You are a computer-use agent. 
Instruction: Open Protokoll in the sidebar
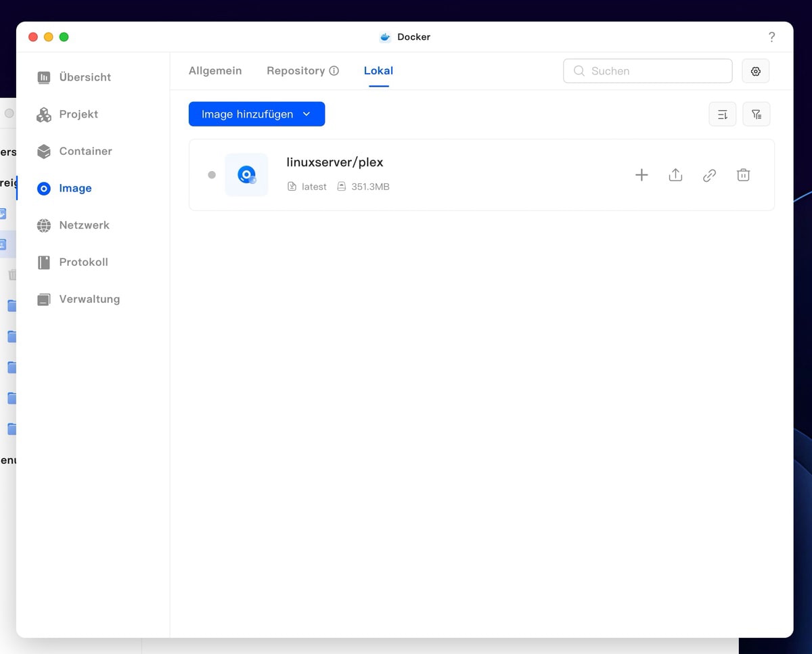coord(83,262)
